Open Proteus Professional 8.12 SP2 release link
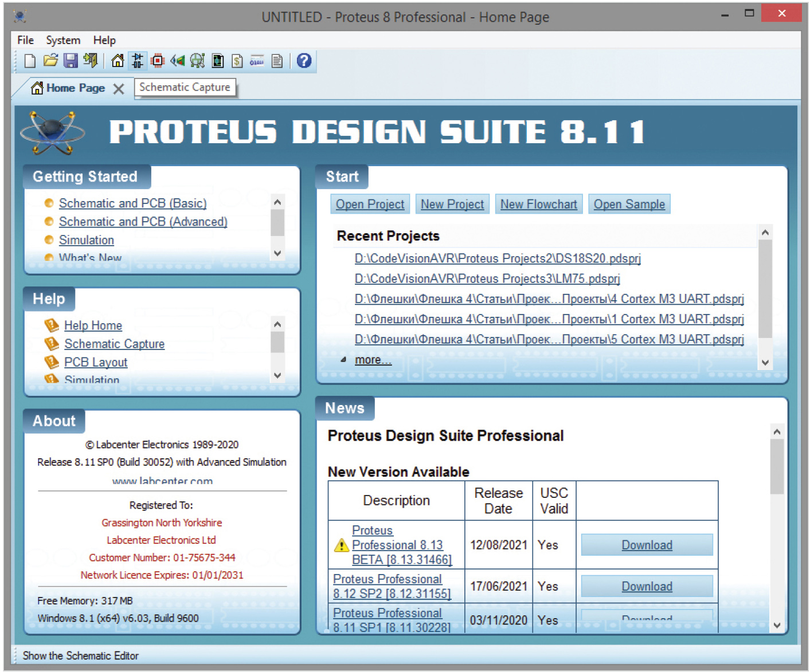 click(392, 586)
